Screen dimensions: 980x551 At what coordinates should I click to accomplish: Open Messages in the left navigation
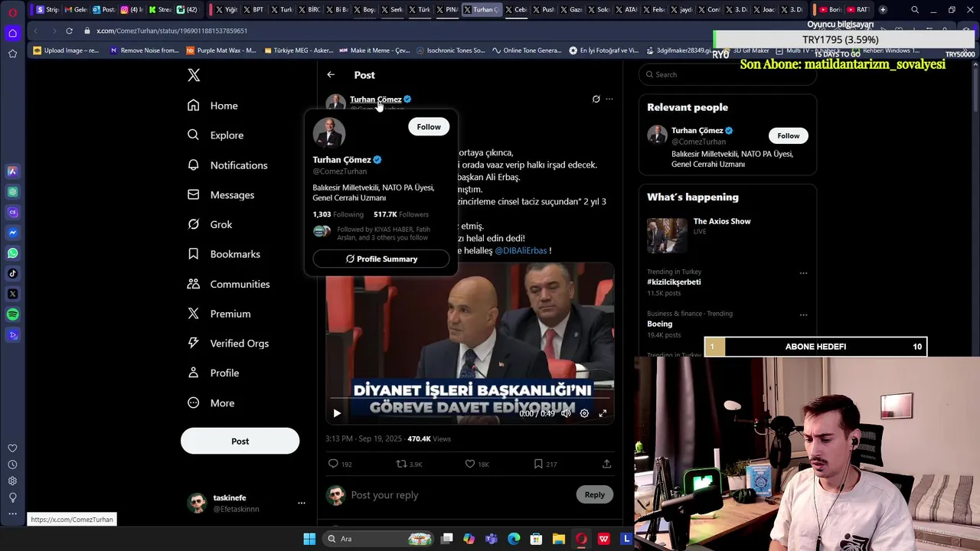(x=221, y=195)
